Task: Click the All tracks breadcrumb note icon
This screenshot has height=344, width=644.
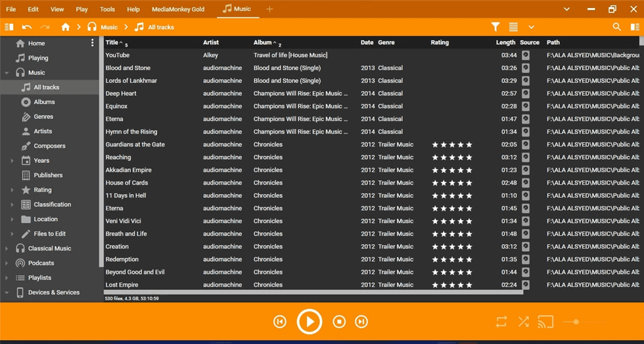Action: [139, 27]
